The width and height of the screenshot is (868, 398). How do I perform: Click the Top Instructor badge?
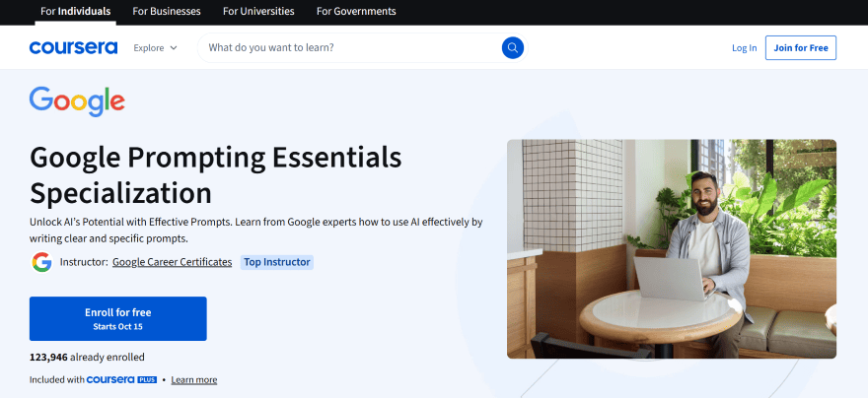[277, 262]
